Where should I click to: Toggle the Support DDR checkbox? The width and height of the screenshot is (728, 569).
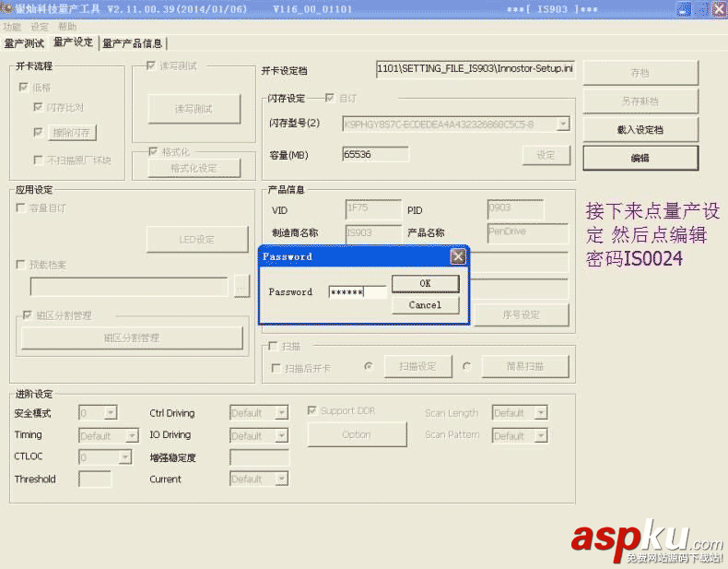pyautogui.click(x=312, y=411)
